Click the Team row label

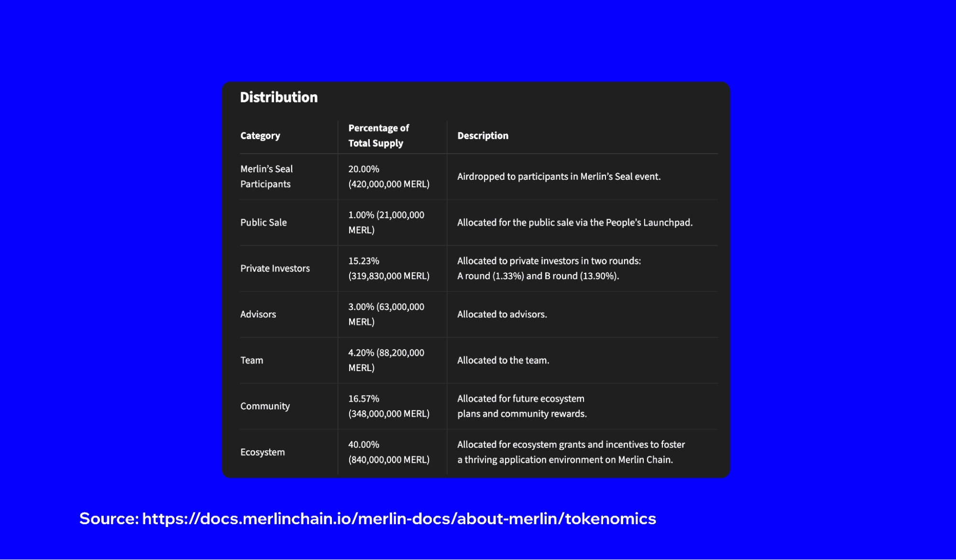pos(251,360)
